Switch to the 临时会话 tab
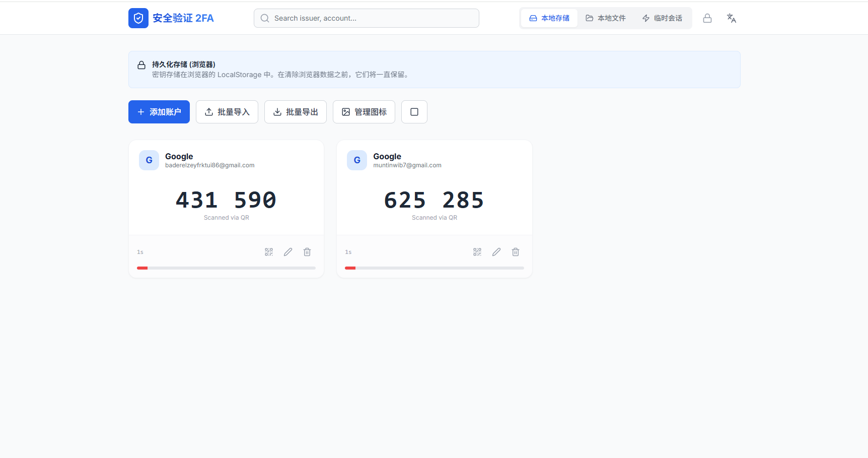 click(x=662, y=18)
